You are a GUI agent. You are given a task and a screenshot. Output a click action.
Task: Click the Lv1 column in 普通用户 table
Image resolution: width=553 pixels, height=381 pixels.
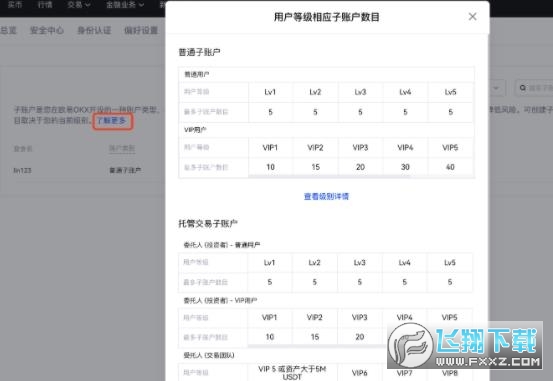point(270,92)
